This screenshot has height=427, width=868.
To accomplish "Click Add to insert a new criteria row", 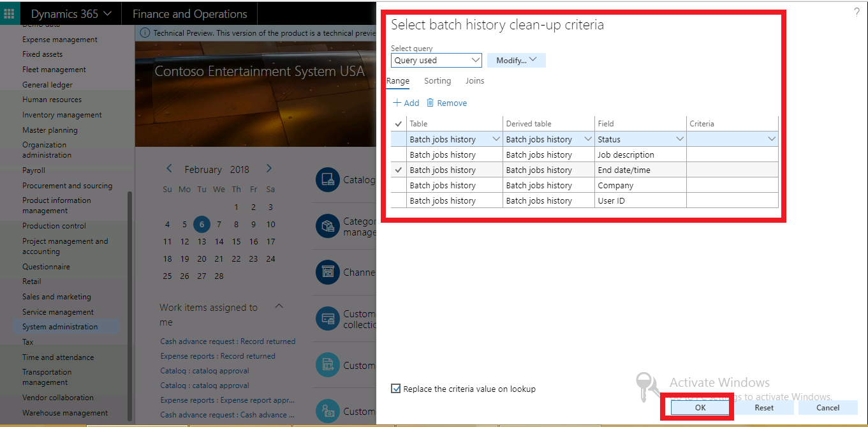I will pos(405,102).
